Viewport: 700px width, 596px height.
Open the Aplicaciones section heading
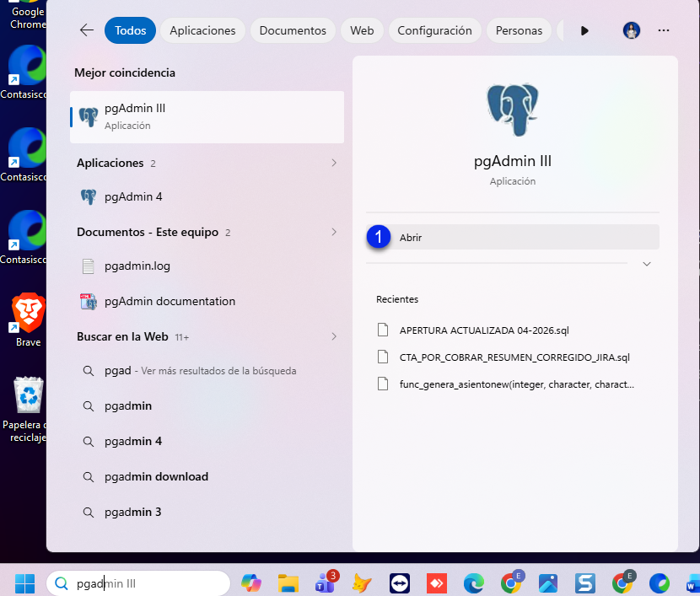pos(110,163)
